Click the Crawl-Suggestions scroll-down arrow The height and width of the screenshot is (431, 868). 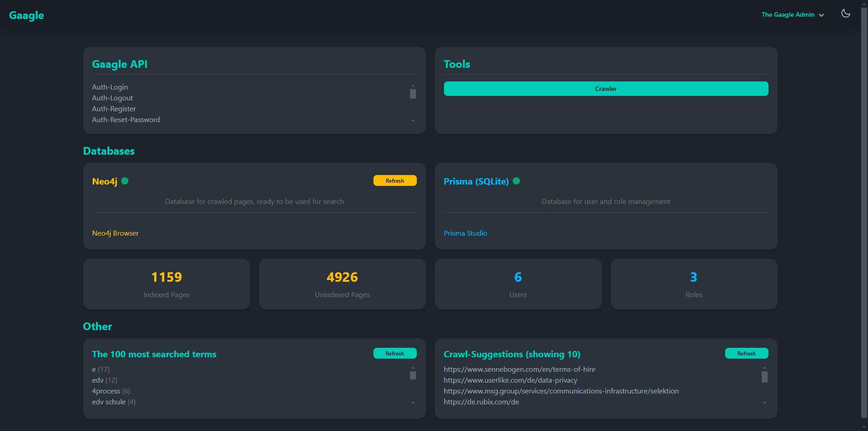tap(764, 403)
